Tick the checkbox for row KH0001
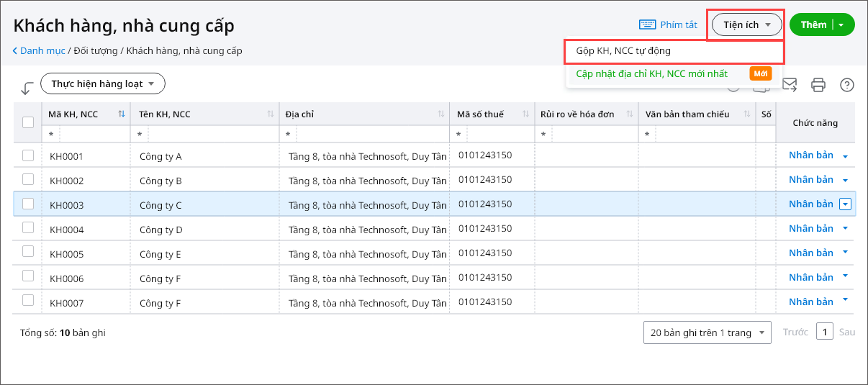The image size is (868, 385). [28, 155]
